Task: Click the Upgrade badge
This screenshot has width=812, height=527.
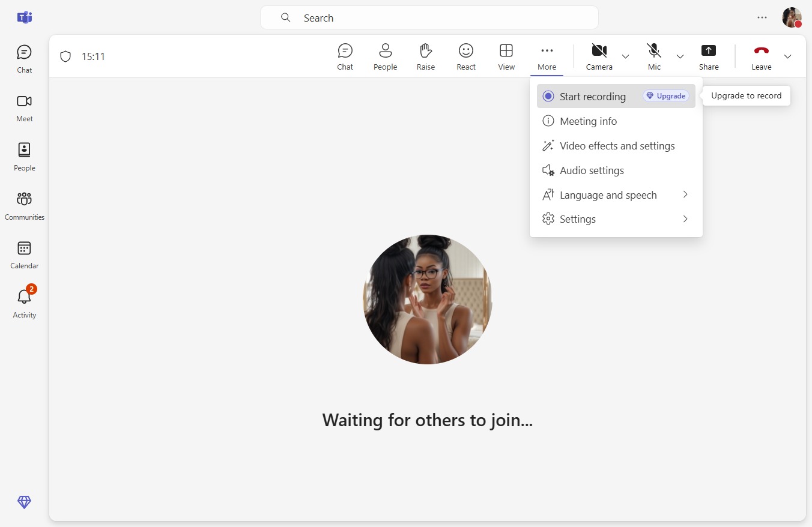Action: (665, 96)
